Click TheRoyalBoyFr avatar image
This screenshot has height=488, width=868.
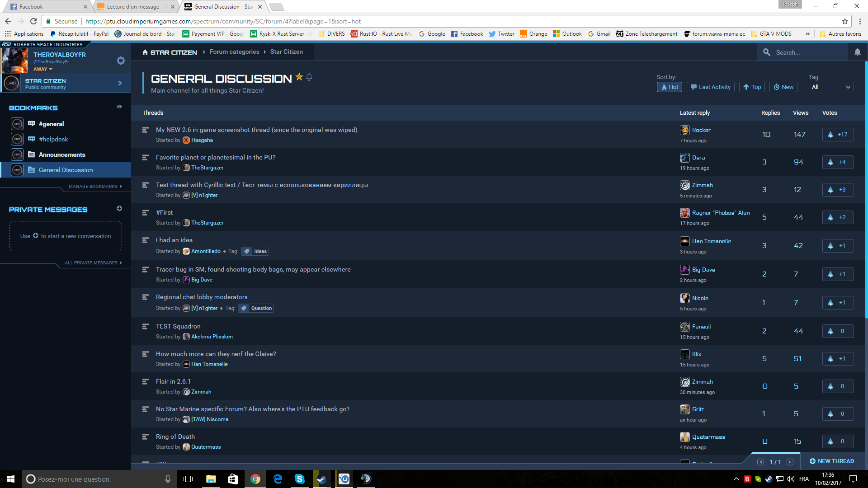pos(15,61)
